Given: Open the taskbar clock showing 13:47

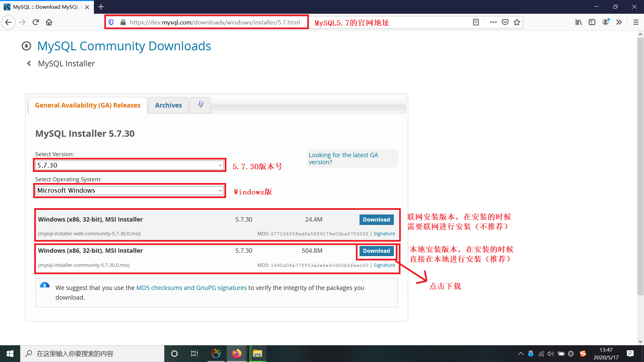Looking at the screenshot, I should pyautogui.click(x=606, y=354).
